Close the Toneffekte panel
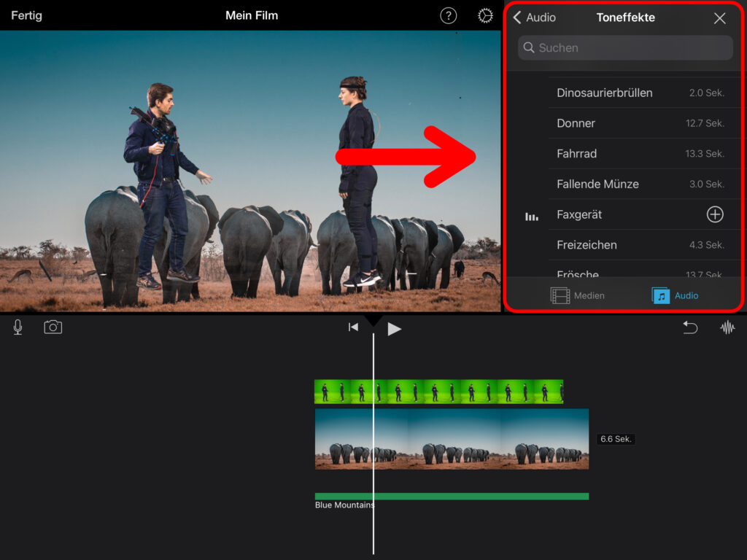 point(719,18)
